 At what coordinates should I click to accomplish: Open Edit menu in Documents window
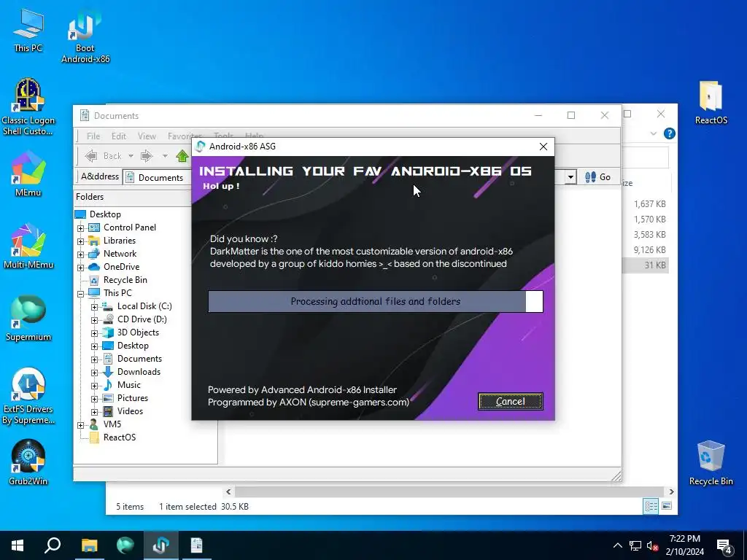pyautogui.click(x=119, y=136)
